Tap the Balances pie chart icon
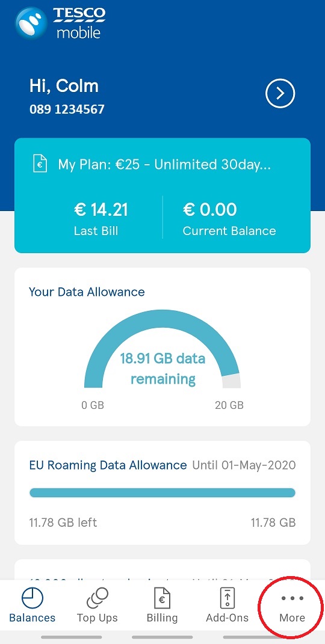This screenshot has width=325, height=644. [32, 598]
